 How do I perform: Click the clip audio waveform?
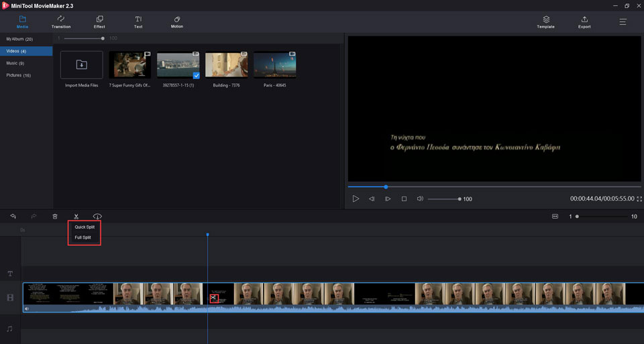(x=333, y=308)
